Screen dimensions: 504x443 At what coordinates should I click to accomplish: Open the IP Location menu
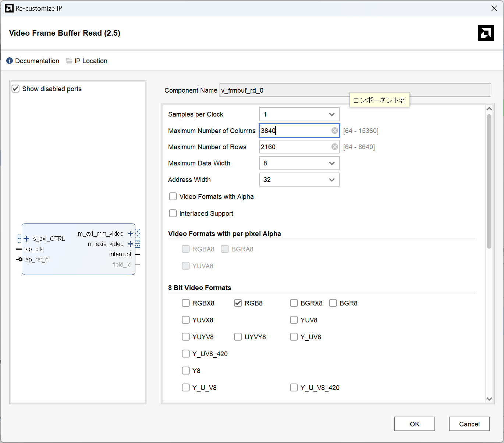(90, 61)
